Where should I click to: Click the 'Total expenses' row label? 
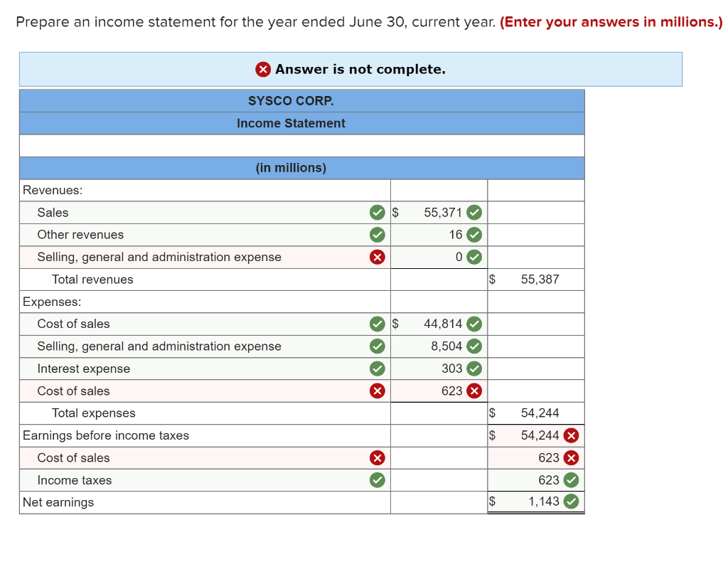click(x=93, y=413)
